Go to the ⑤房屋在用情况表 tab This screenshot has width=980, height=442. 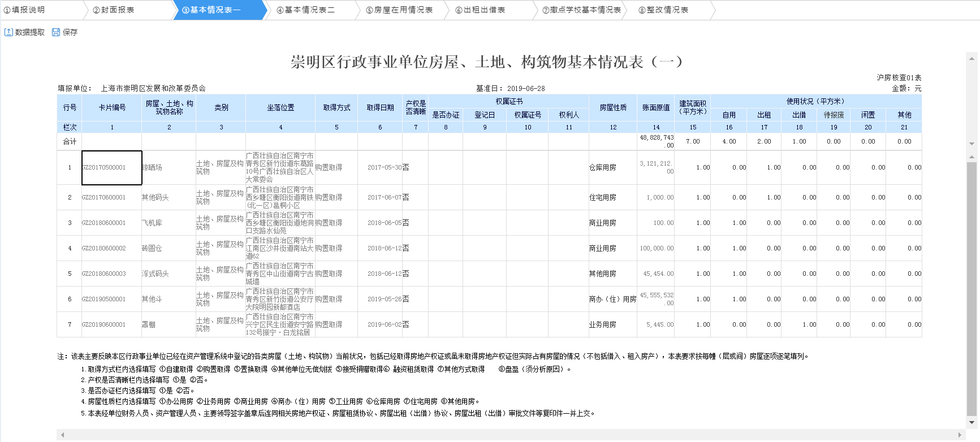(x=399, y=10)
